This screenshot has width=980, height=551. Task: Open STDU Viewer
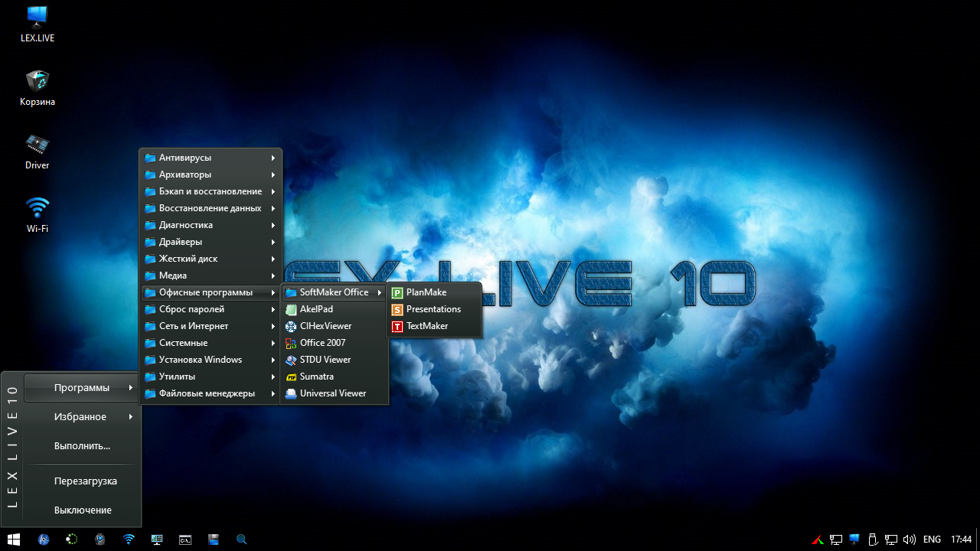point(325,360)
